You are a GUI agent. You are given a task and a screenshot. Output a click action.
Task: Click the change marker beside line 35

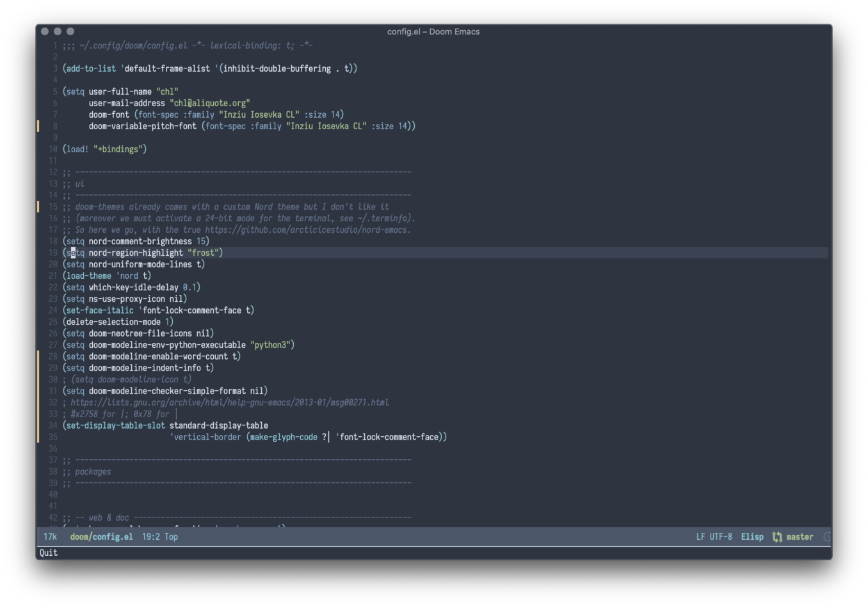tap(38, 437)
